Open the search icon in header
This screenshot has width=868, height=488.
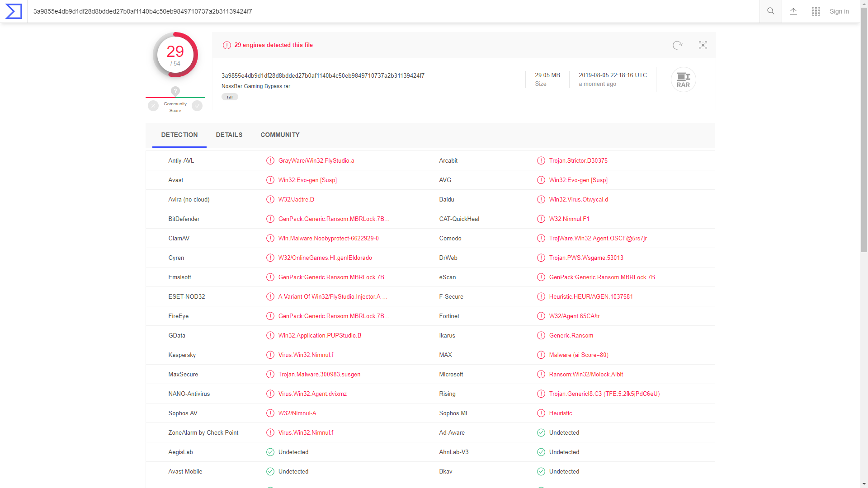click(x=771, y=11)
